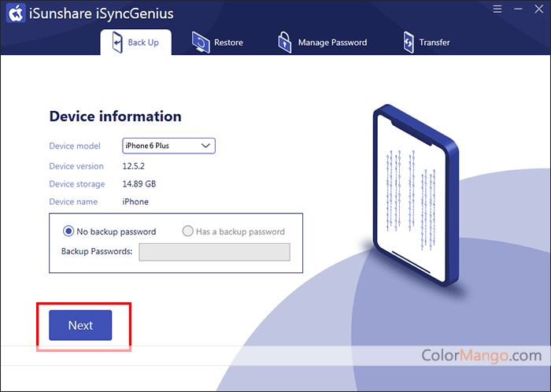The height and width of the screenshot is (392, 551).
Task: Click the ColorMango.com watermark text
Action: (482, 355)
